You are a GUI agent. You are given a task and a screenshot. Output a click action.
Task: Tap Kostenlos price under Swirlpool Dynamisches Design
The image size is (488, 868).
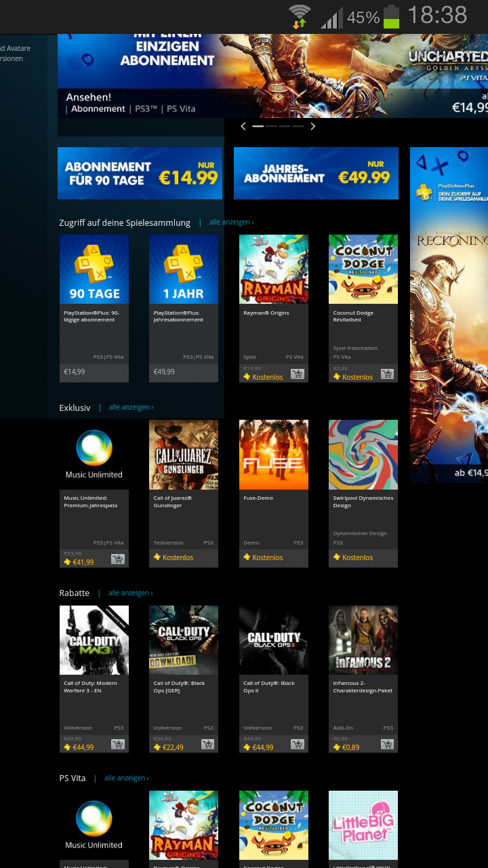[357, 557]
